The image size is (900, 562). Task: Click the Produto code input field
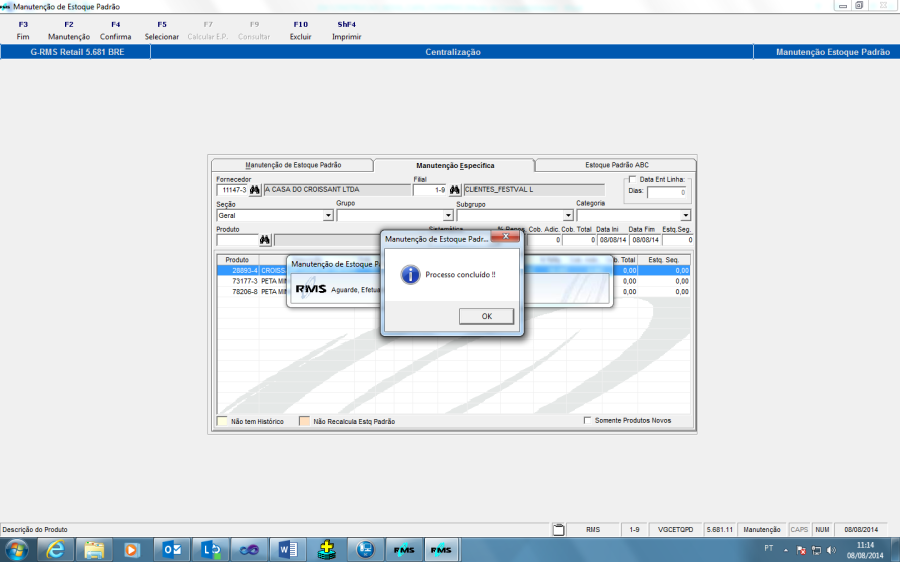click(237, 240)
